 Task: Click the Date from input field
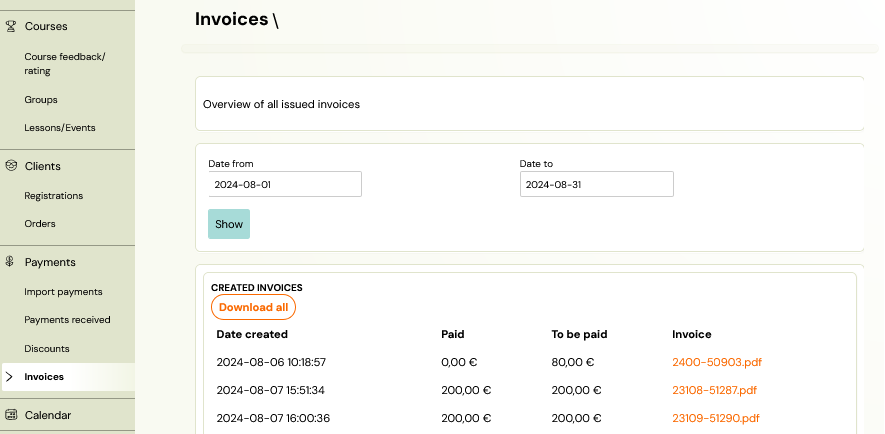click(x=285, y=184)
